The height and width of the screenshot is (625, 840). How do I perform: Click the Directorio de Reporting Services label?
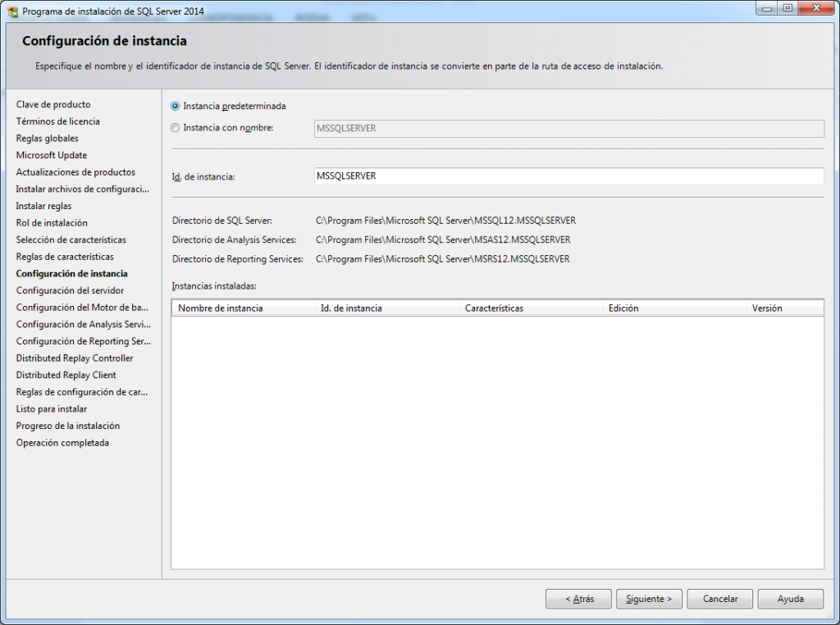pos(237,259)
